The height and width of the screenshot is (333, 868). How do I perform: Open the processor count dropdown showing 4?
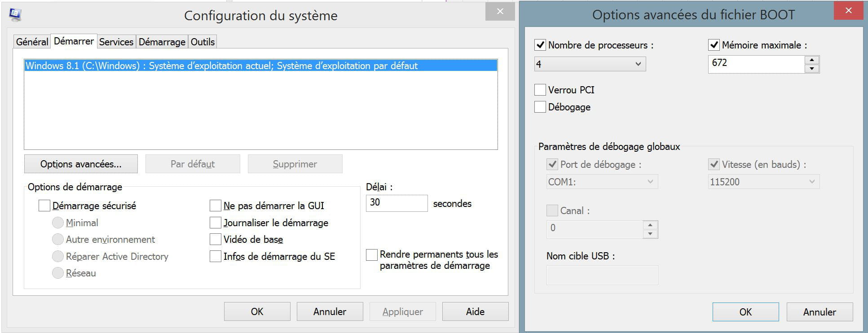click(x=590, y=64)
